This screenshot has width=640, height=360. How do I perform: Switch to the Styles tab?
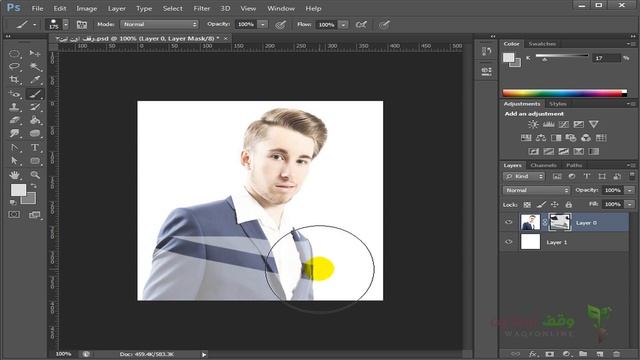point(558,104)
